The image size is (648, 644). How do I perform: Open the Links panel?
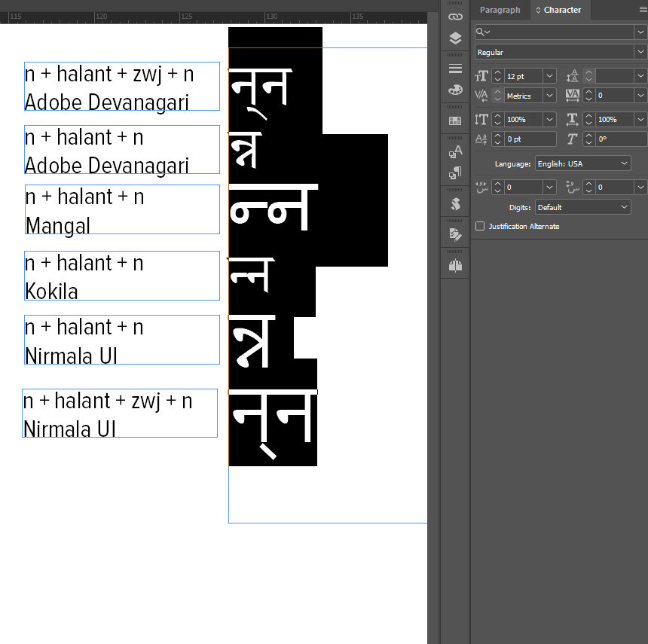(454, 15)
